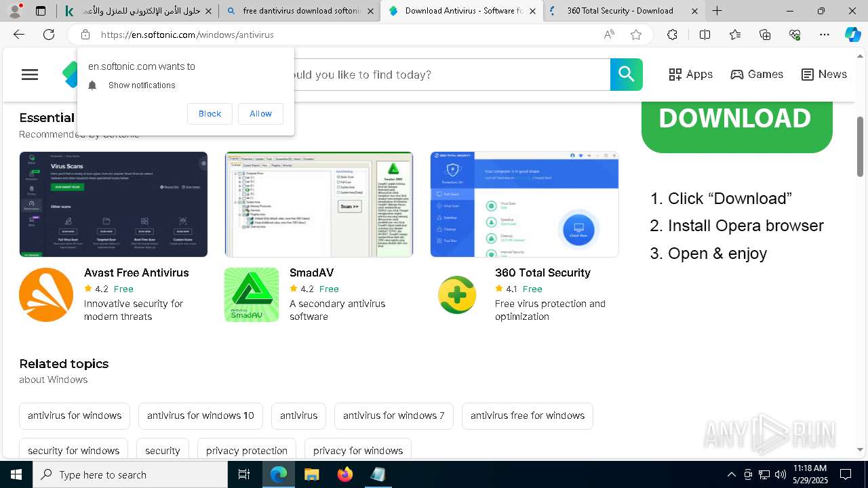This screenshot has height=488, width=868.
Task: Select 'antivirus for windows 7' topic chip
Action: pyautogui.click(x=394, y=415)
